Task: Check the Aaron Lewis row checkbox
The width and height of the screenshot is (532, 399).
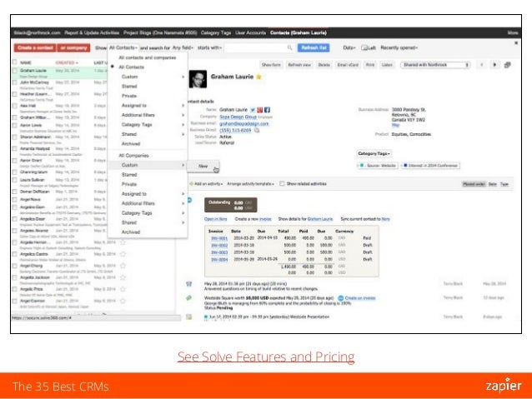Action: [x=14, y=126]
